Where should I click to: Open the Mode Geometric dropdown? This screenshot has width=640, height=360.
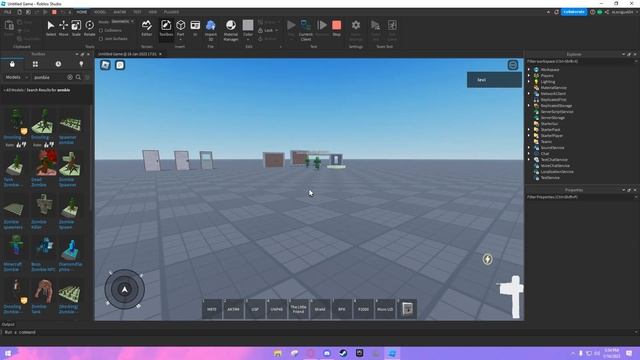click(123, 21)
